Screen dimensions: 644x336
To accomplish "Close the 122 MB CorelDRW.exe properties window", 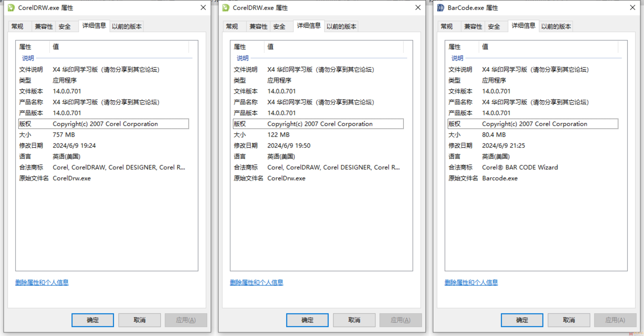I will tap(418, 7).
